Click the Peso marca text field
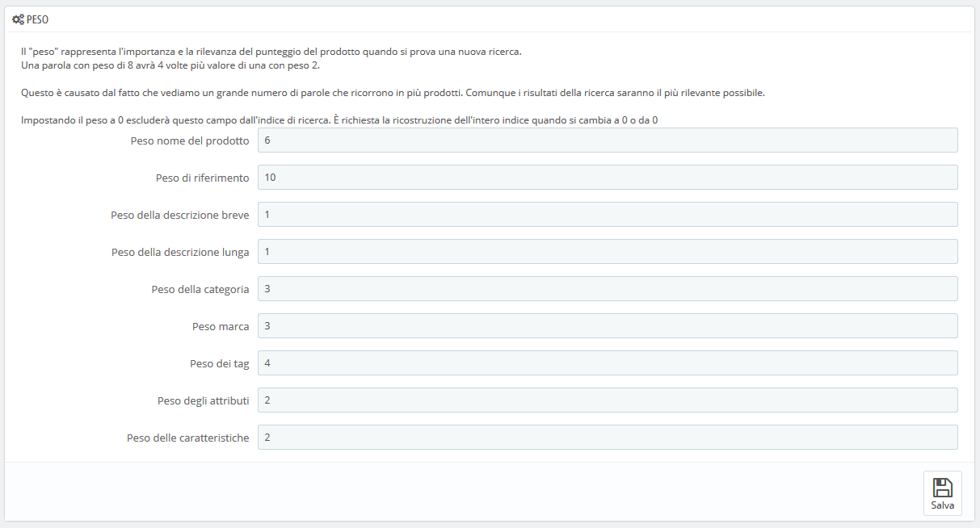 (608, 325)
